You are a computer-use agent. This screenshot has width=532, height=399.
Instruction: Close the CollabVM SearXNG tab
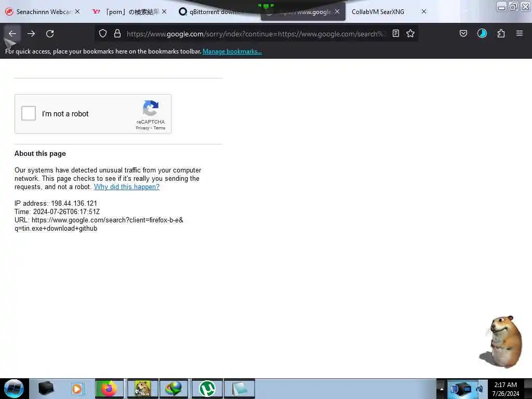click(424, 11)
